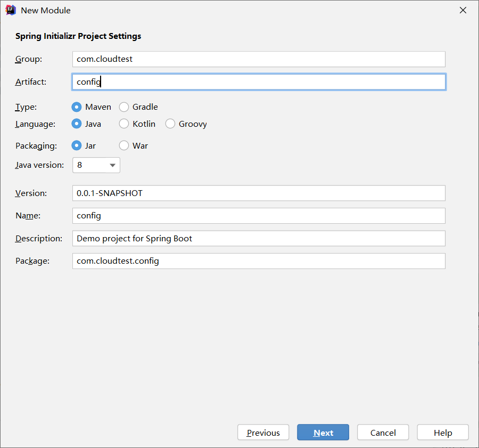Screen dimensions: 479x448
Task: Click the Description label
Action: [39, 238]
